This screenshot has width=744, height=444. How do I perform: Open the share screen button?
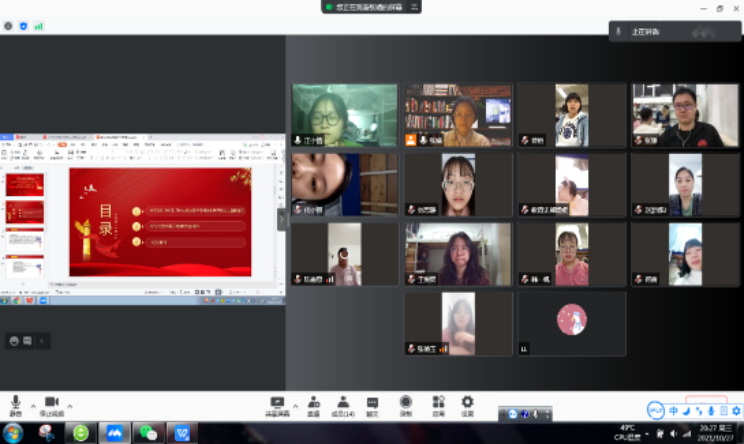pos(278,402)
